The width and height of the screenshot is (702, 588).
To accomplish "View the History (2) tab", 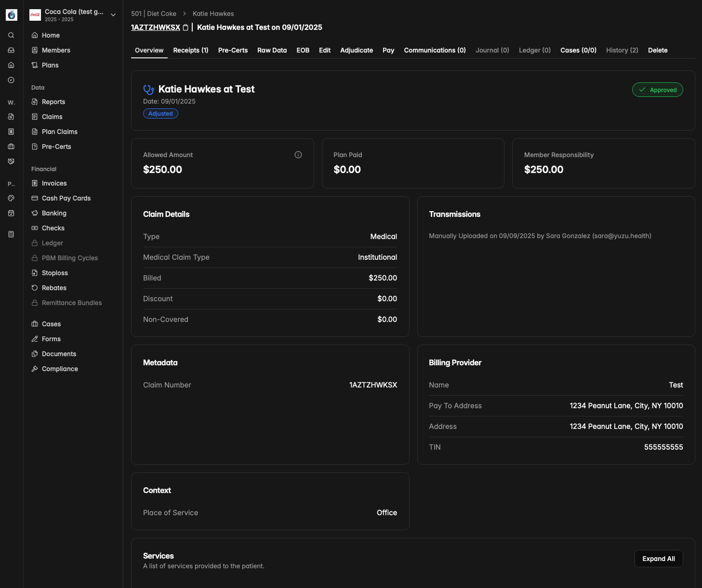I will tap(622, 50).
